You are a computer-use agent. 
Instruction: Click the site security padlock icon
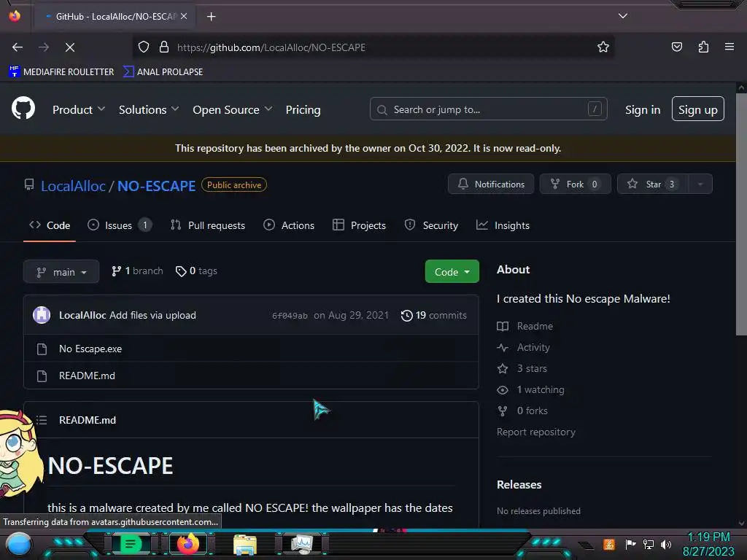tap(164, 47)
